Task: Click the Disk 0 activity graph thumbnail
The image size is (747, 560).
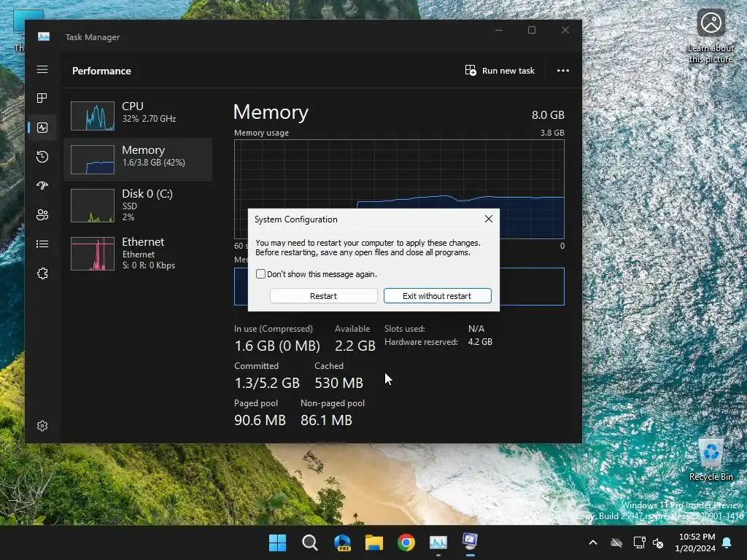Action: click(93, 206)
